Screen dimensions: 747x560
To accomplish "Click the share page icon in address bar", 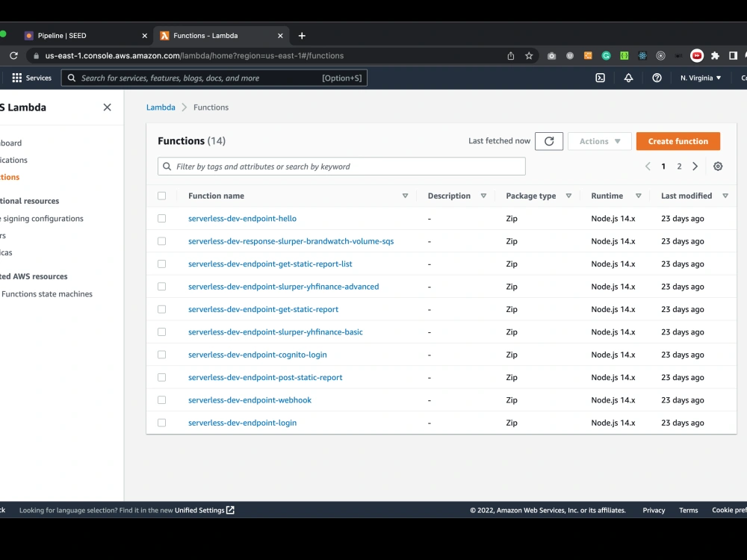I will point(511,56).
